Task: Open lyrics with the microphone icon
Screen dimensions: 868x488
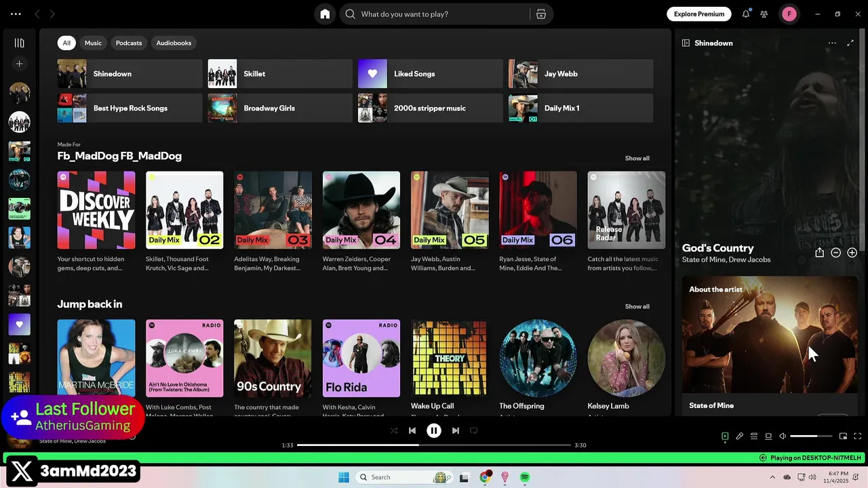Action: (x=740, y=436)
